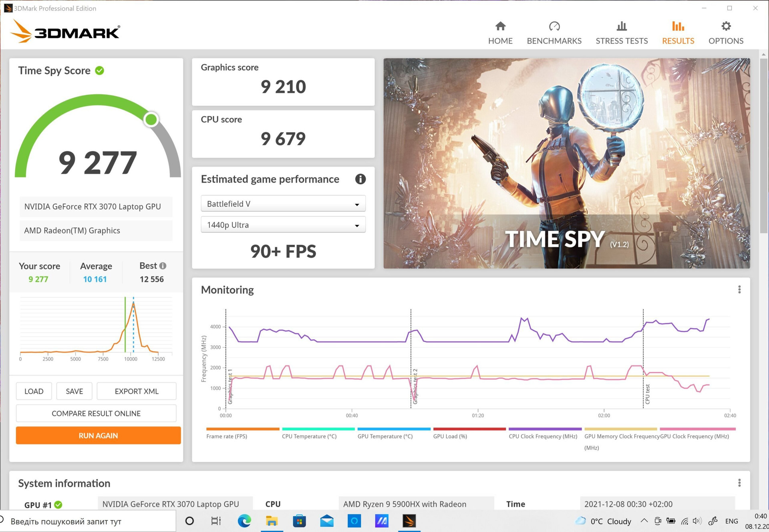Open the Battlefield V game dropdown
This screenshot has width=769, height=532.
click(283, 204)
